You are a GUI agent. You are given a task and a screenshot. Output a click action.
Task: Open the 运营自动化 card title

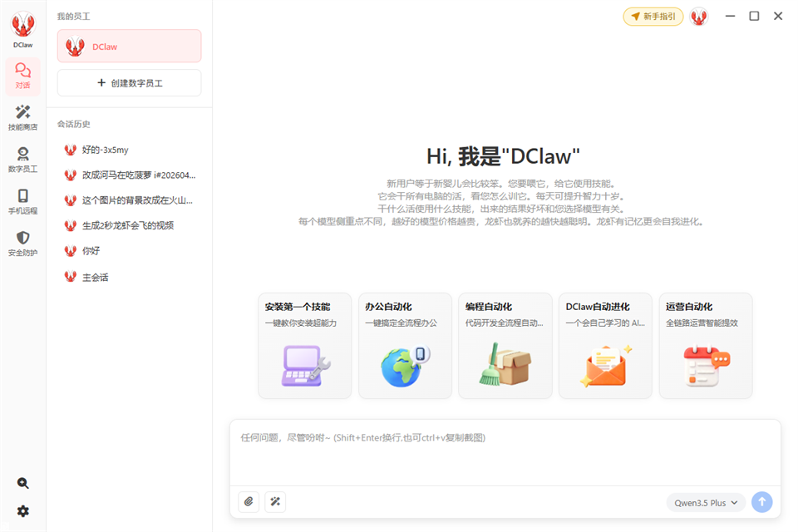[689, 307]
